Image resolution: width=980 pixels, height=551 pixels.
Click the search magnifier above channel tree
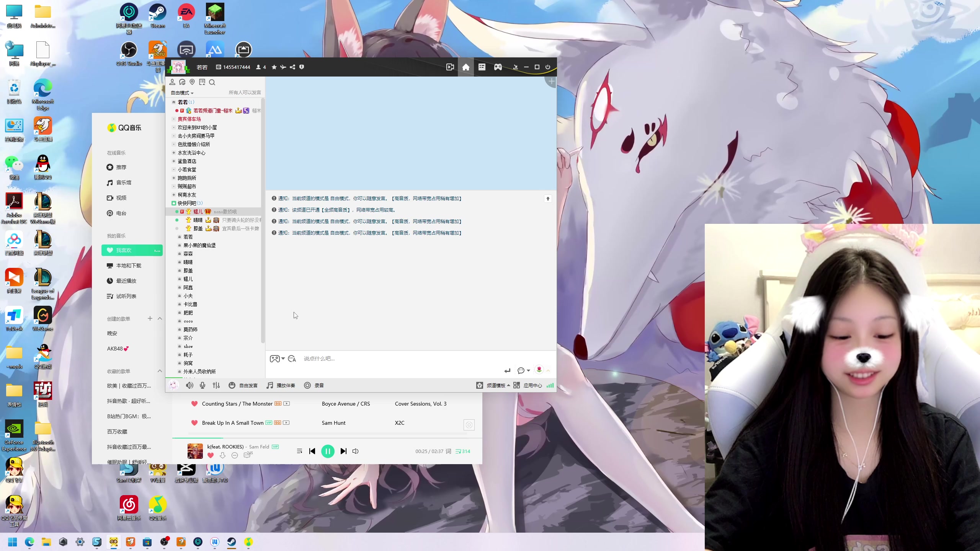(x=212, y=82)
